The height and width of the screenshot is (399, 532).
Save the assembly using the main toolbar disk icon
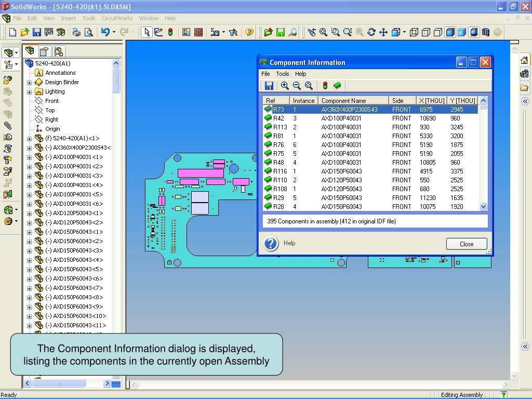(37, 32)
